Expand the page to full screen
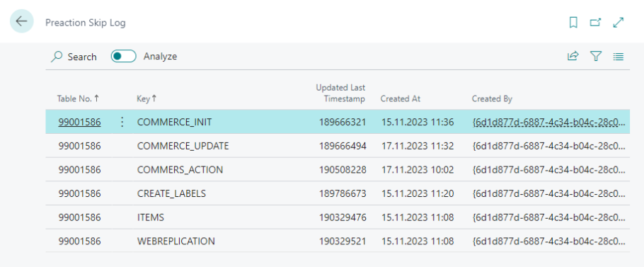Image resolution: width=644 pixels, height=267 pixels. (618, 23)
